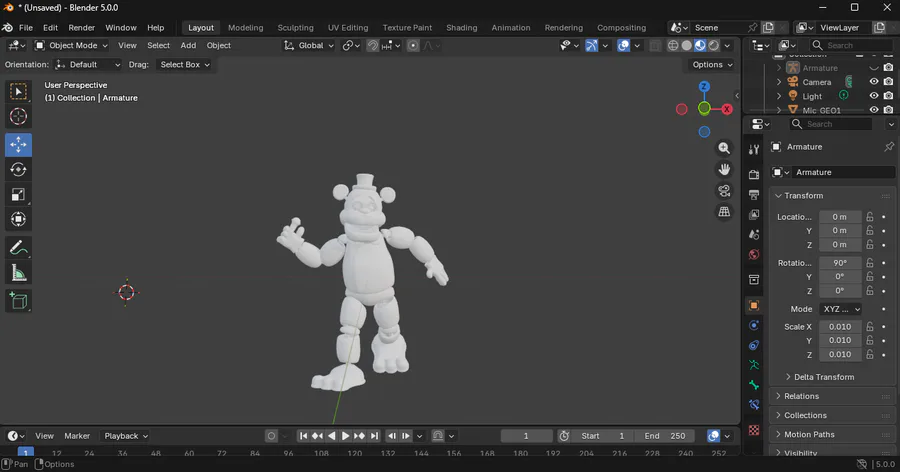Open rotation Mode XYZ dropdown
This screenshot has width=900, height=472.
point(841,309)
